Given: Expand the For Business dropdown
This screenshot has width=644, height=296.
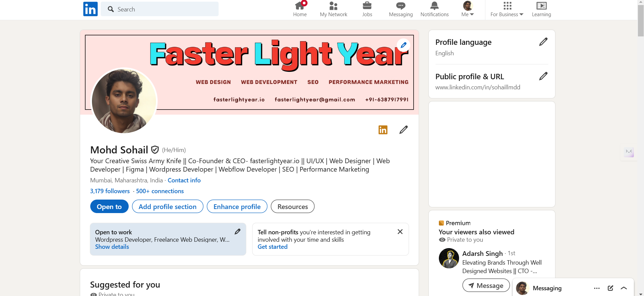Looking at the screenshot, I should click(507, 9).
